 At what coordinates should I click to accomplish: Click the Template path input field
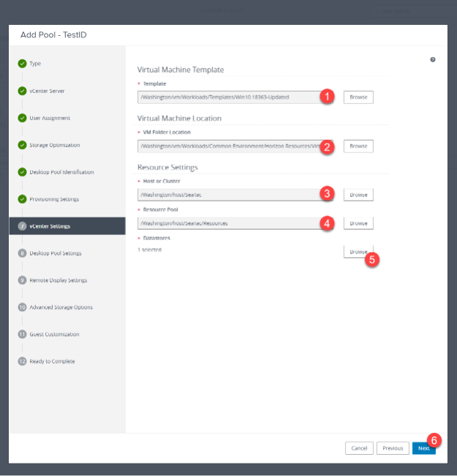click(228, 97)
